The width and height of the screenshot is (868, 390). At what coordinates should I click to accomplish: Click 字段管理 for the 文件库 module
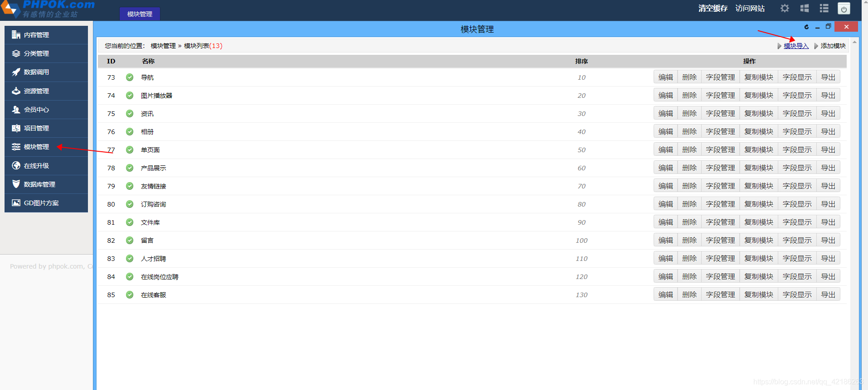pyautogui.click(x=720, y=222)
